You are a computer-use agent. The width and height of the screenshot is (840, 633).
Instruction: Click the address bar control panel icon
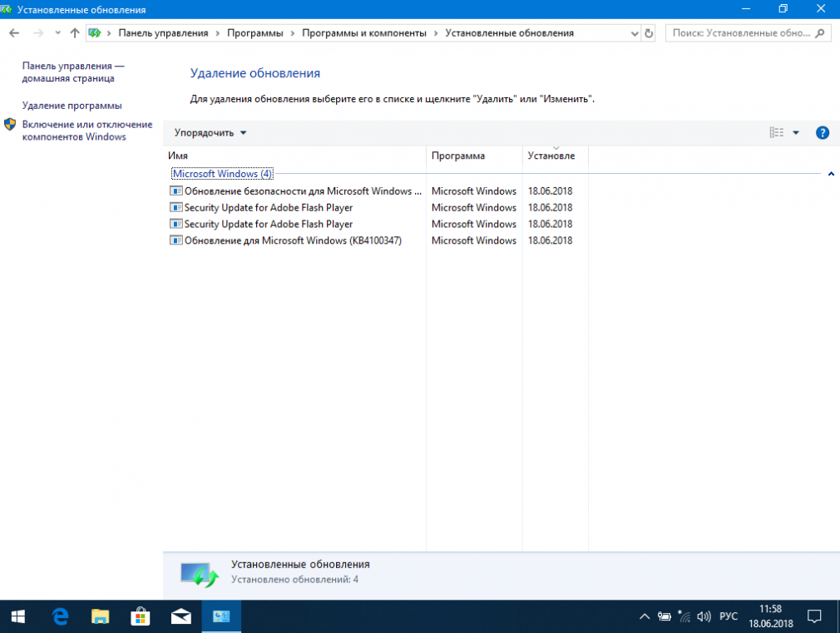pos(95,33)
